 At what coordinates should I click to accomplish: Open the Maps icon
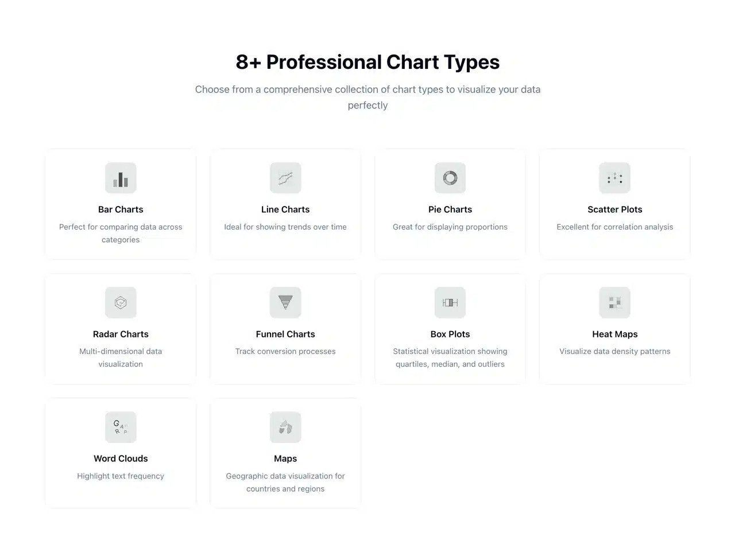[x=285, y=427]
